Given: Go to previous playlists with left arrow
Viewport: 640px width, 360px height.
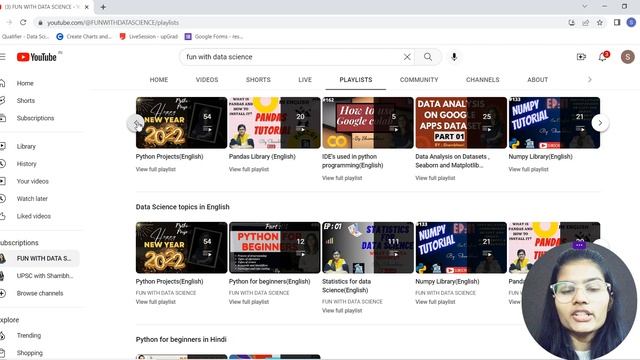Looking at the screenshot, I should [x=136, y=123].
